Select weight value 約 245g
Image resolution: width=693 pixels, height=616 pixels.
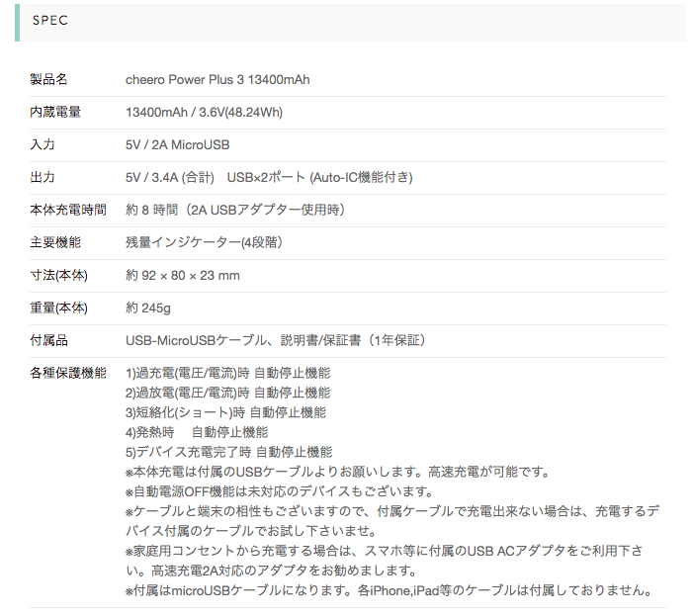coord(148,308)
